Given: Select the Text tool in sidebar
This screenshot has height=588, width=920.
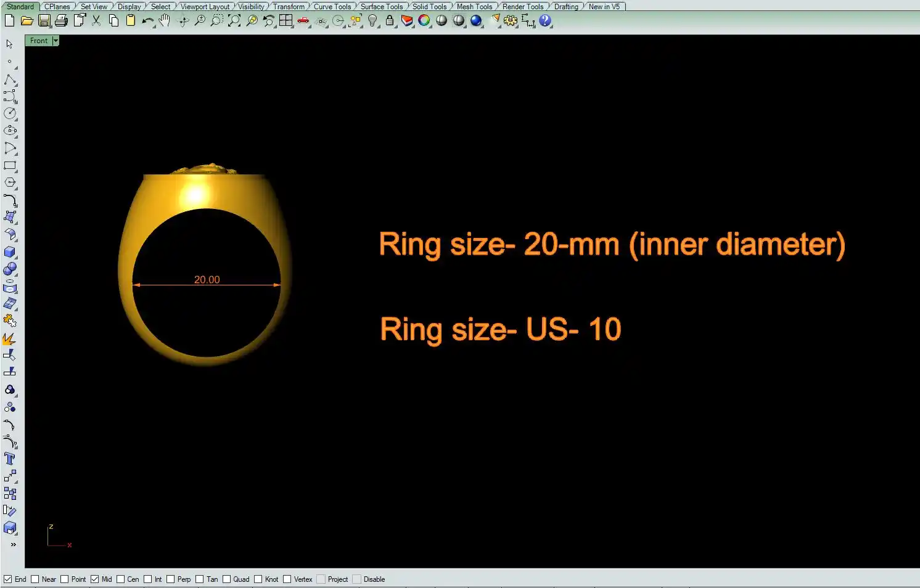Looking at the screenshot, I should [9, 459].
